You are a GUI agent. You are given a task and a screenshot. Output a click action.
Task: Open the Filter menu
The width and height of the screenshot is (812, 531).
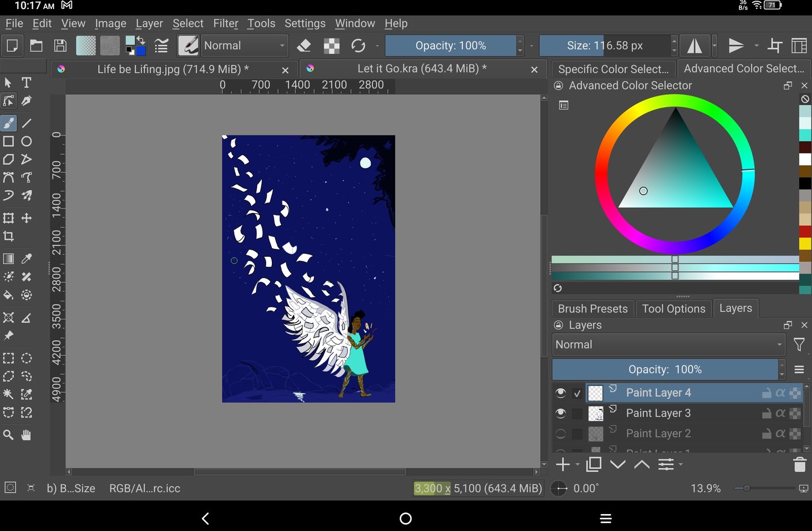(x=226, y=23)
